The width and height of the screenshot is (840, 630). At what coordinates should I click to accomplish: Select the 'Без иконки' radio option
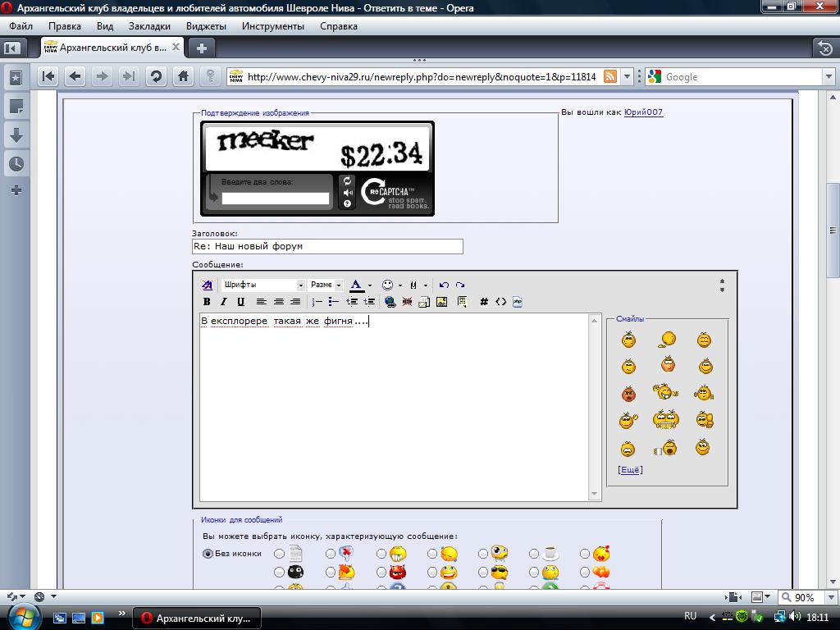[x=208, y=554]
